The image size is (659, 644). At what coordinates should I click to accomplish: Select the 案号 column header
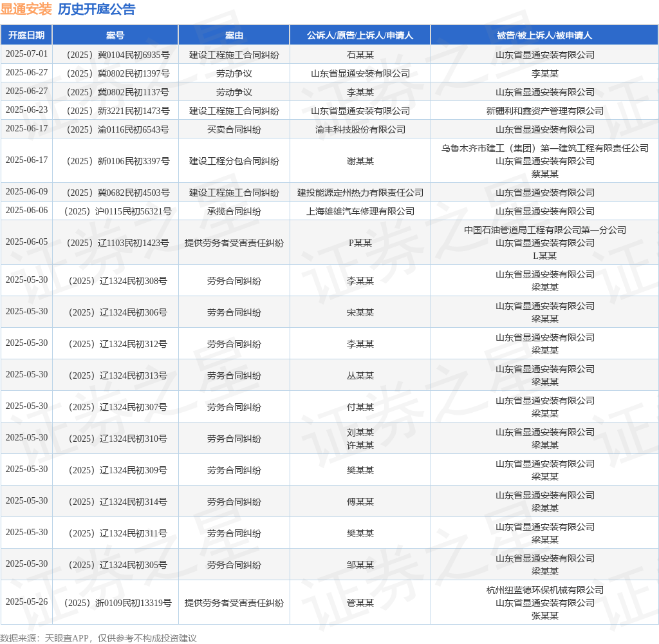point(115,35)
